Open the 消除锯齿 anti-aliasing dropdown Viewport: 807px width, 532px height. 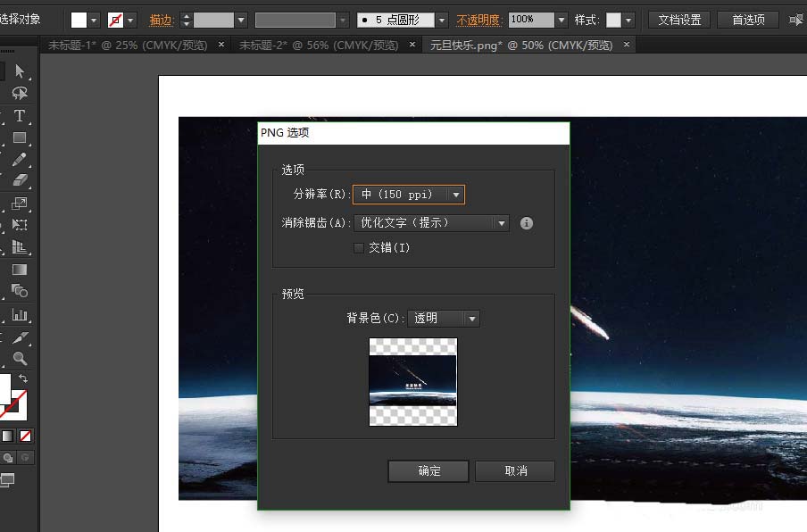501,223
